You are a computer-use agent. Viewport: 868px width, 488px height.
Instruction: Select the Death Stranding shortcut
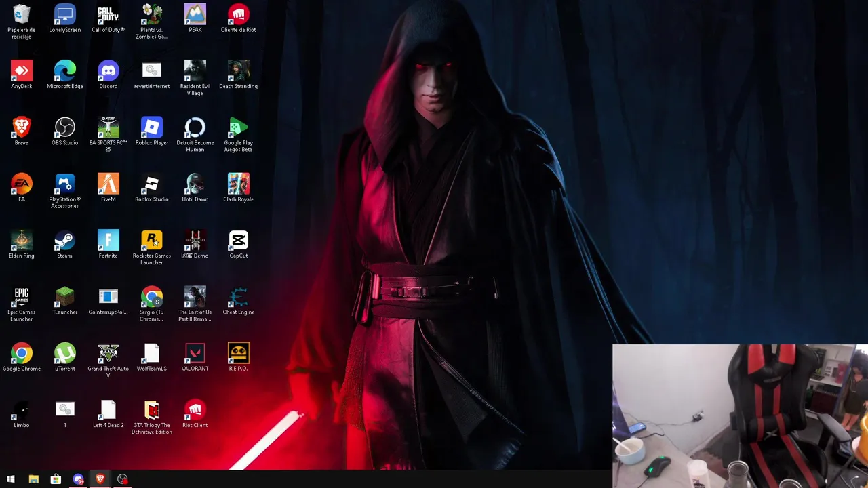click(238, 70)
